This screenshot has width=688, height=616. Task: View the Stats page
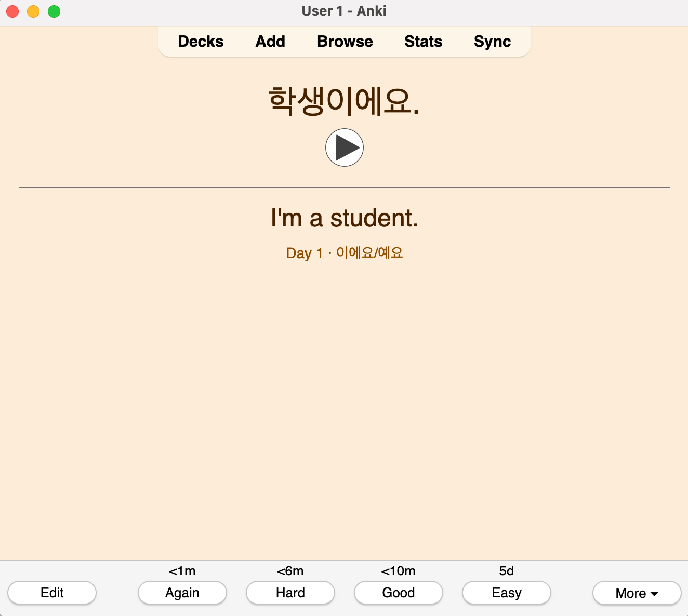pos(423,42)
